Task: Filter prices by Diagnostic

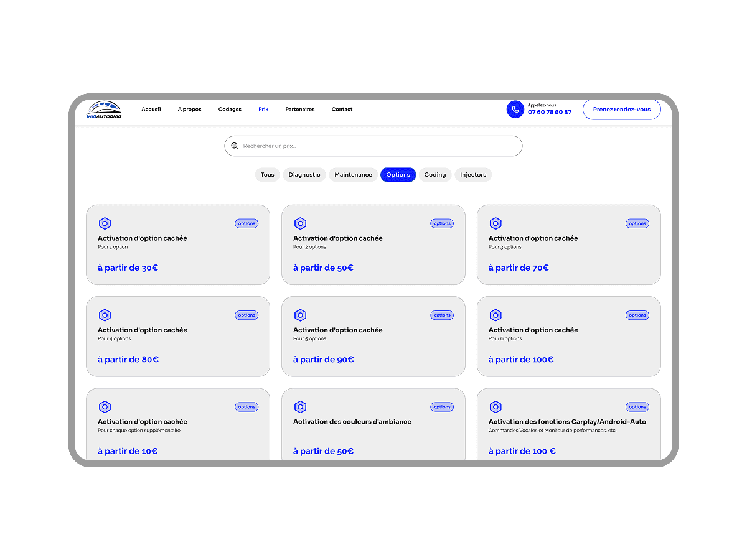Action: pyautogui.click(x=304, y=175)
